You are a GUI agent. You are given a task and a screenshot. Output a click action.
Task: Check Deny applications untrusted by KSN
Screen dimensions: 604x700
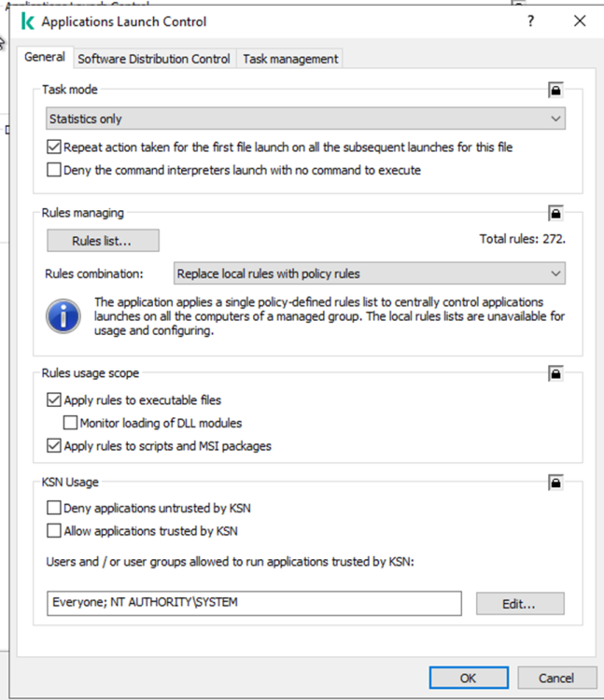point(53,509)
